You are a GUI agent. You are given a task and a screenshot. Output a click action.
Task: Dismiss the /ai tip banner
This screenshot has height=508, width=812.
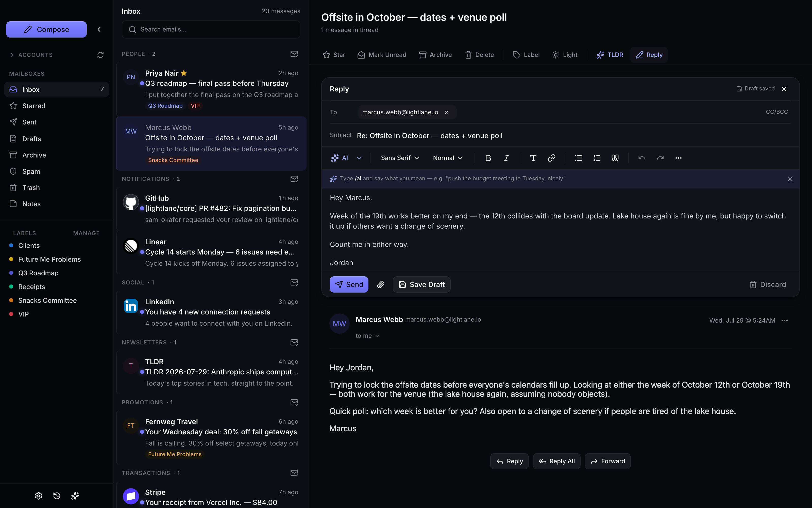coord(790,179)
